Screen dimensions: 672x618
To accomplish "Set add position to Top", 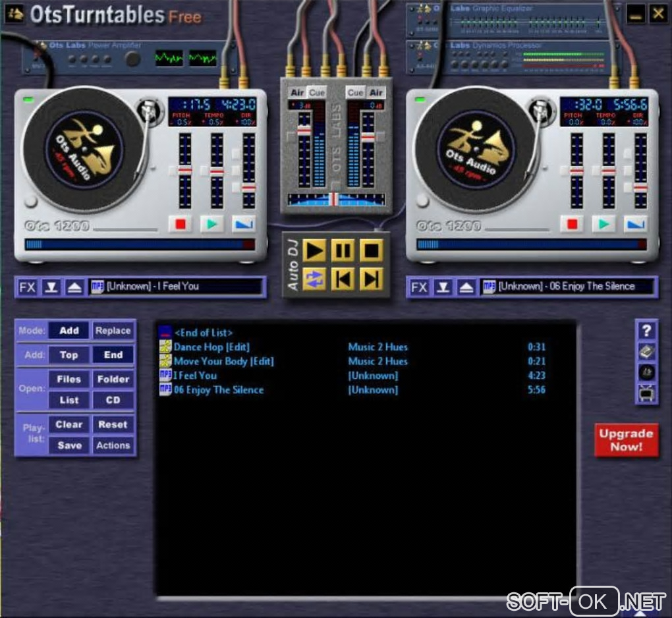I will coord(69,355).
